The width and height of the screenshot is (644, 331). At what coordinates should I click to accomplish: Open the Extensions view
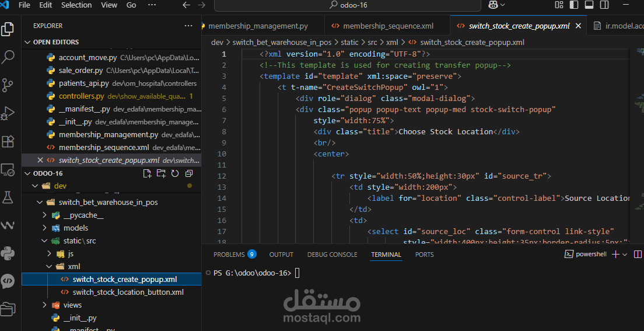coord(8,141)
